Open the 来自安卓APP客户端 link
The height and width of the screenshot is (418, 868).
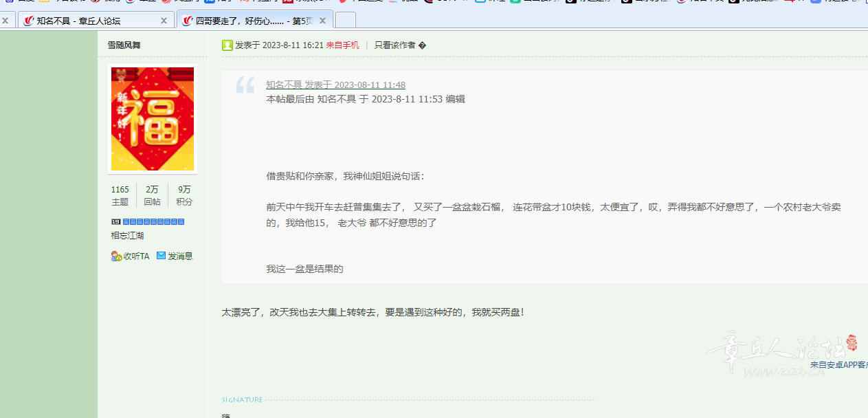pos(839,365)
